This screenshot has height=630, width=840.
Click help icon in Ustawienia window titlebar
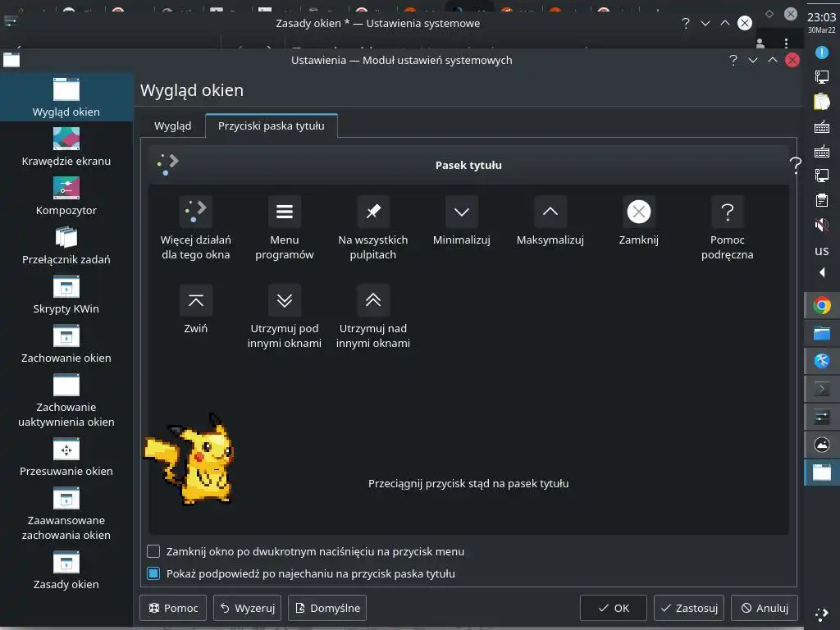(x=733, y=60)
